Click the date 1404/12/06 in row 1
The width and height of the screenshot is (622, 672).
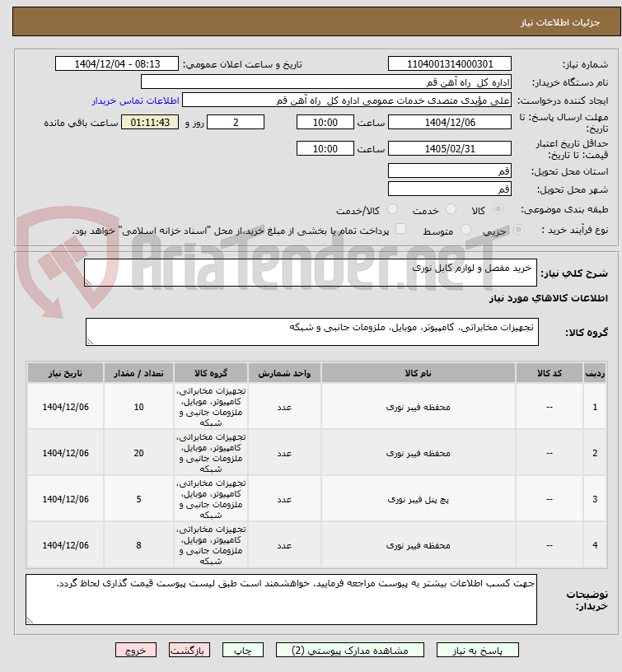tap(65, 407)
